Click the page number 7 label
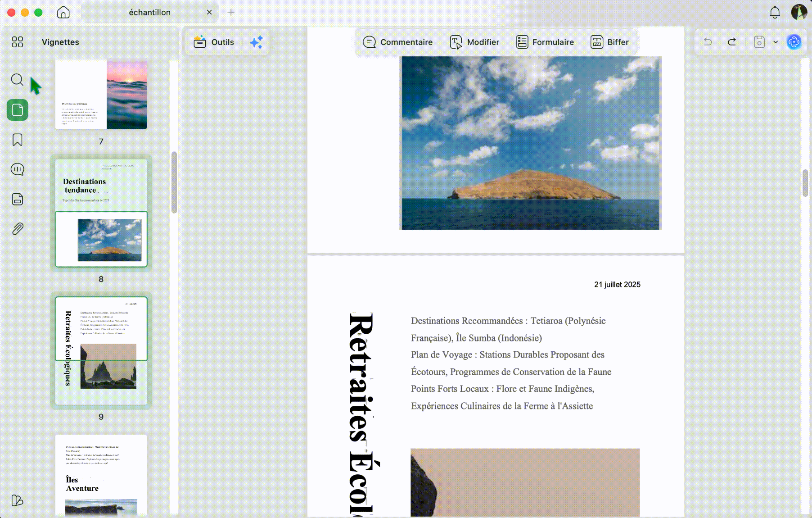812x518 pixels. tap(101, 141)
